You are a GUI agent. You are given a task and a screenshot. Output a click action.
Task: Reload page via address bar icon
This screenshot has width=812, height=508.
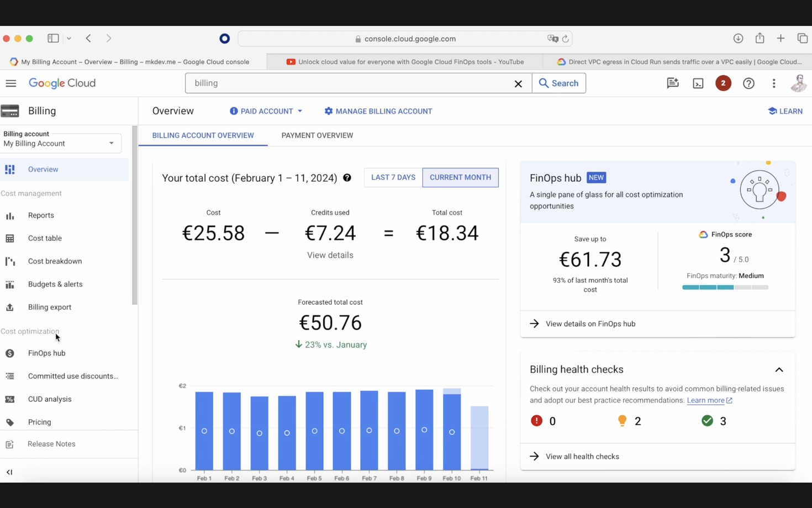tap(565, 39)
